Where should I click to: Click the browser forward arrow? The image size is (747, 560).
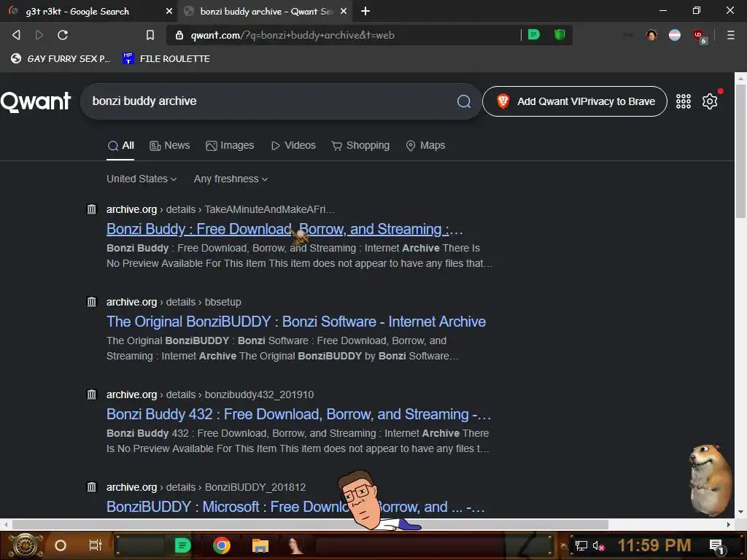39,35
